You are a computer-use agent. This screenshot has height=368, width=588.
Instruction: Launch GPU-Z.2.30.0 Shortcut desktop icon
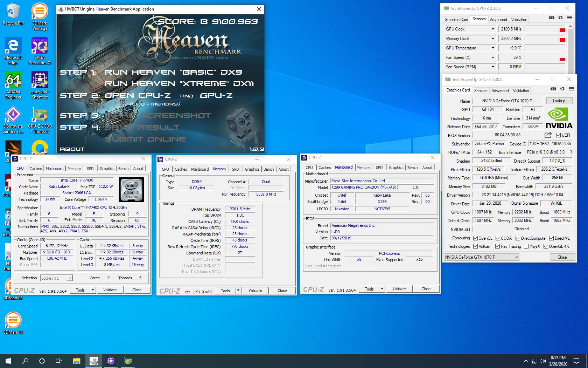[x=40, y=120]
